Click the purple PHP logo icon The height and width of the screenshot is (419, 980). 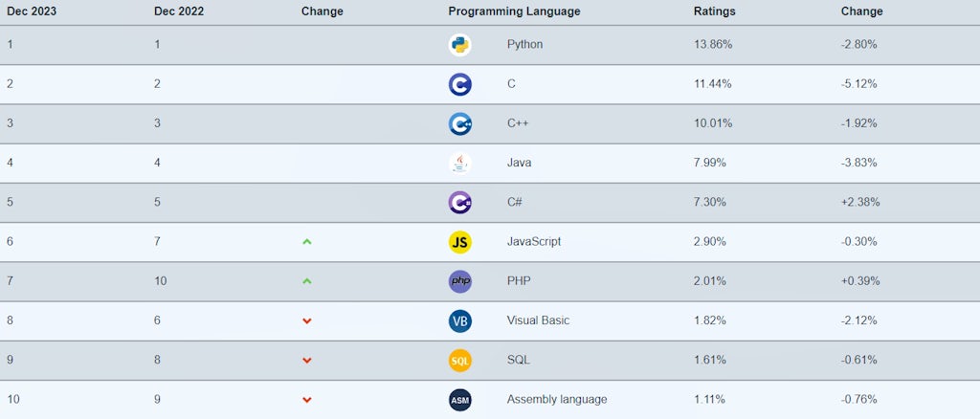tap(460, 281)
